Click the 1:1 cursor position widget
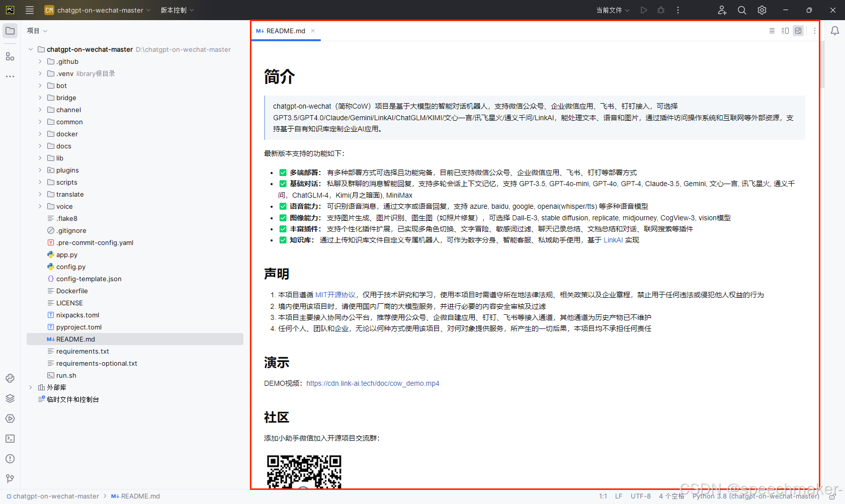Screen dimensions: 845x504 [x=603, y=496]
